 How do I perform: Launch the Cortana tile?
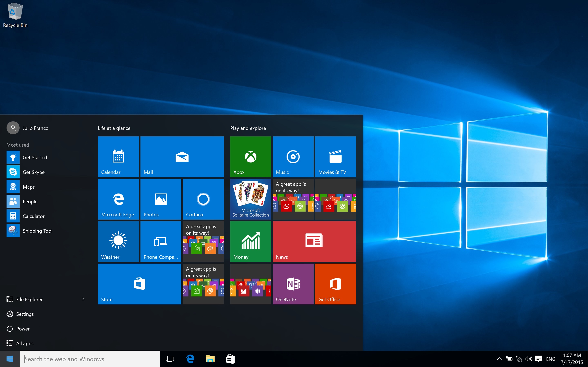point(203,199)
